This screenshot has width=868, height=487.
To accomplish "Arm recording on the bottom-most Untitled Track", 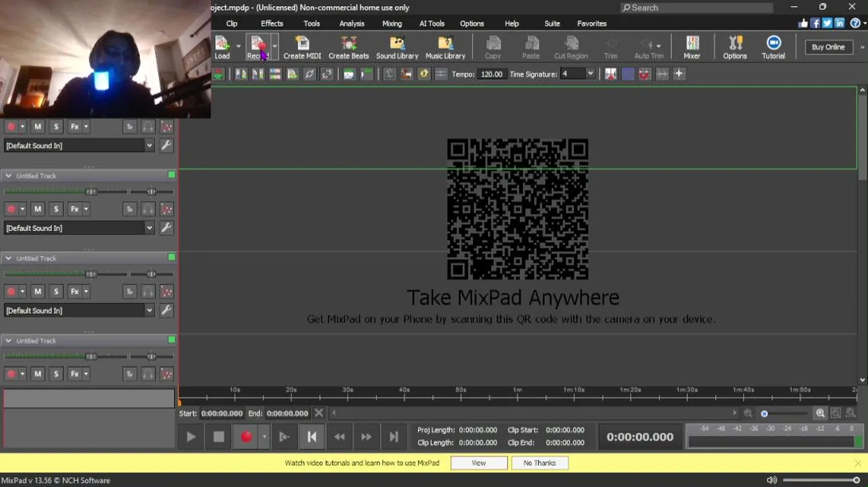I will (11, 373).
